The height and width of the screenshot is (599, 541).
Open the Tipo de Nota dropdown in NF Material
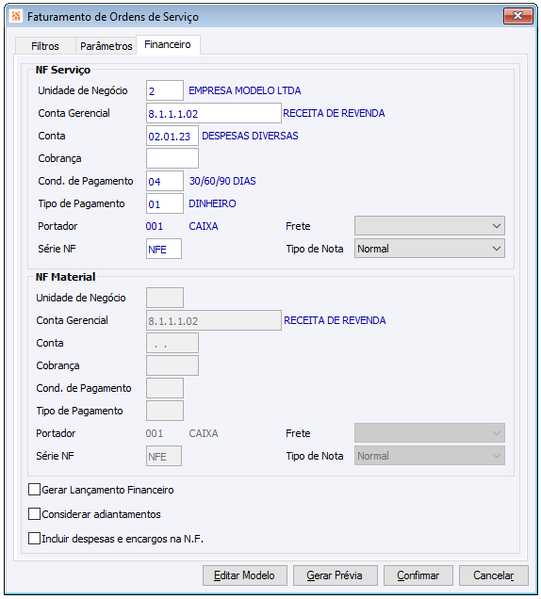click(429, 455)
